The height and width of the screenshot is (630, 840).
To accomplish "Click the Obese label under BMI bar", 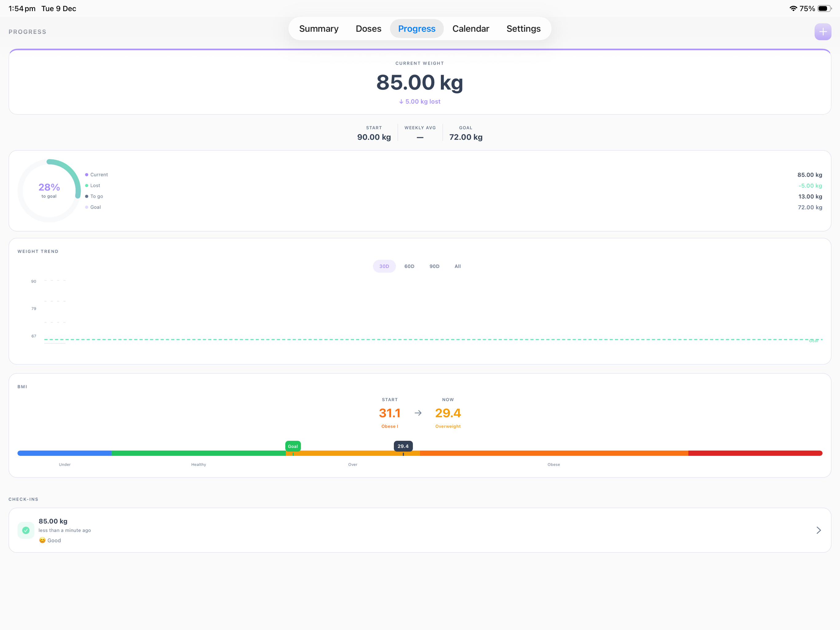I will coord(554,465).
